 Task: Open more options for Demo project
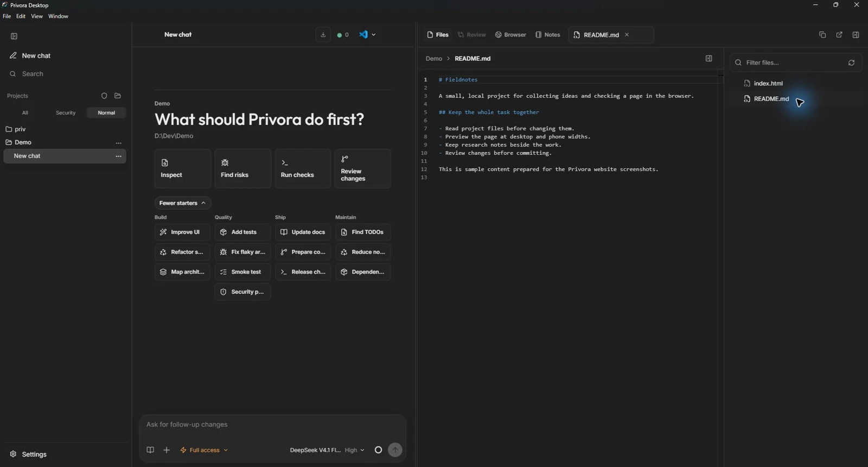[x=119, y=143]
